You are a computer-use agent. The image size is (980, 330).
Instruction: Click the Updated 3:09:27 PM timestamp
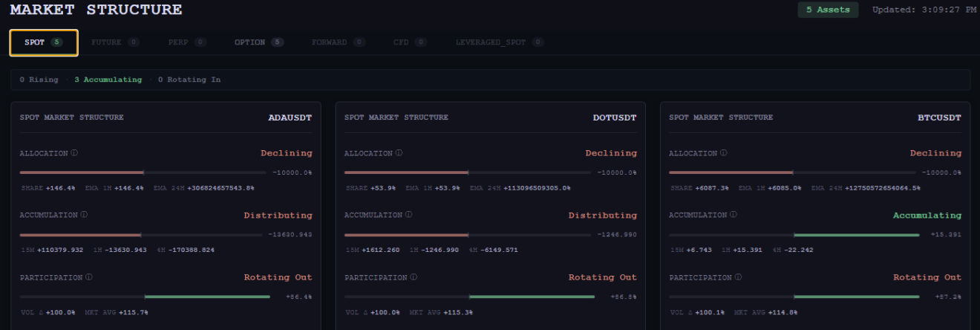924,10
